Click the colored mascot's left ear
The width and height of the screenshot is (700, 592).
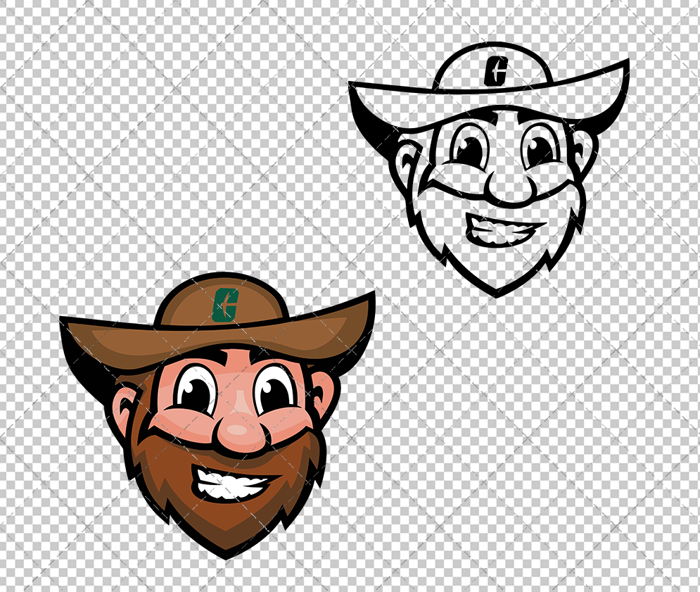123,405
